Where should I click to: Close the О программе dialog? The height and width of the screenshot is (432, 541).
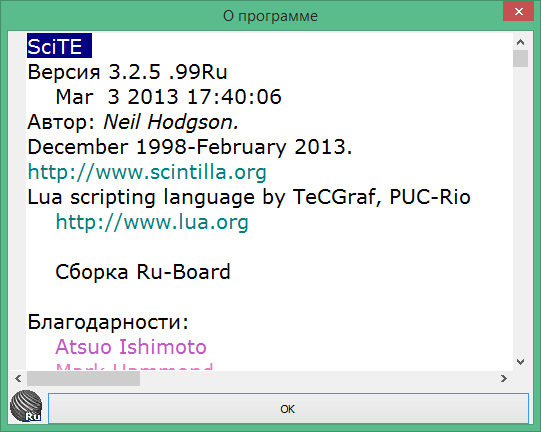(x=518, y=11)
